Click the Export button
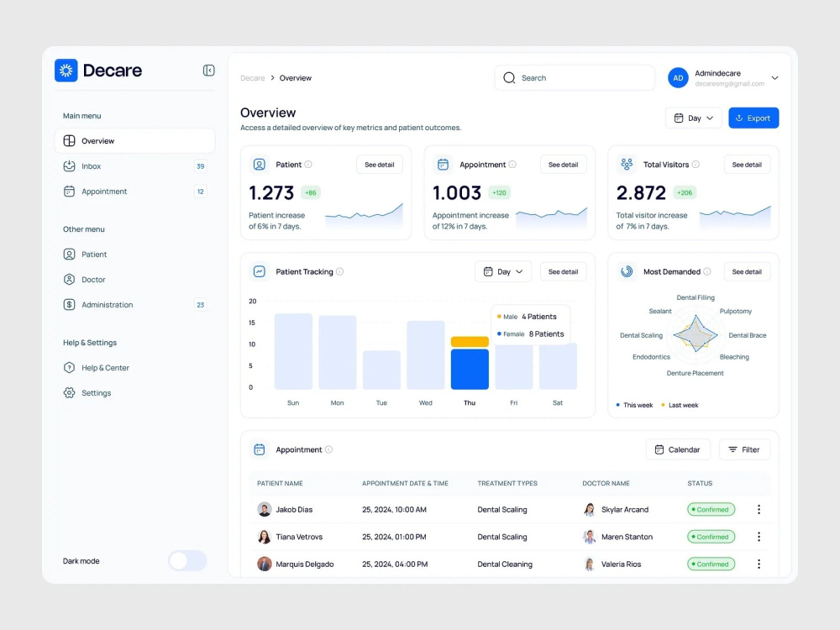The height and width of the screenshot is (630, 840). coord(753,118)
